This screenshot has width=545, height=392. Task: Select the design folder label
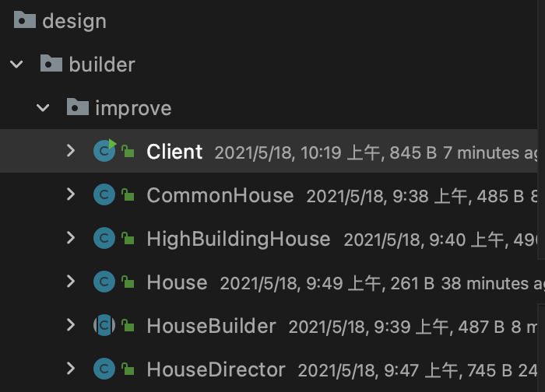click(75, 22)
